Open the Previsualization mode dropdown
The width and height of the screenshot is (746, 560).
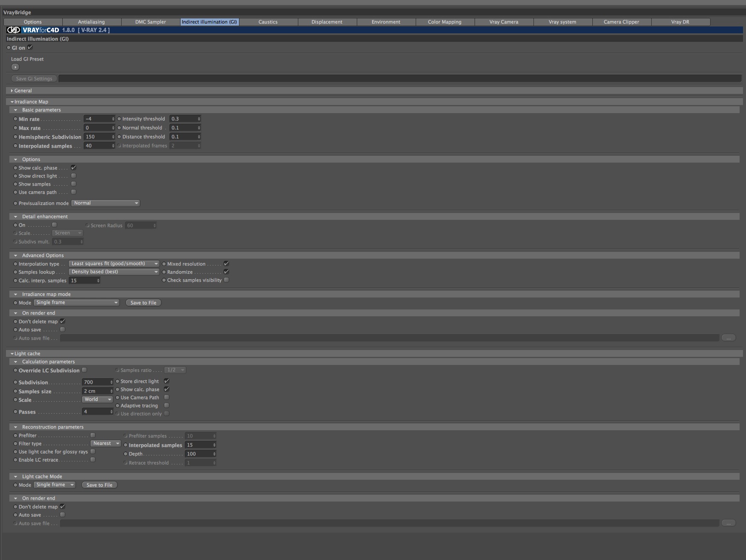pos(105,203)
